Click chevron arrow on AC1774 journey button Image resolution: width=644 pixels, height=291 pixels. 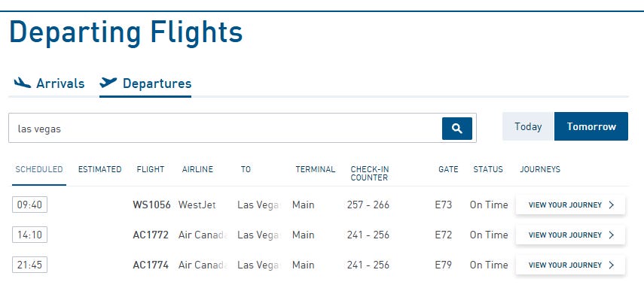(611, 265)
